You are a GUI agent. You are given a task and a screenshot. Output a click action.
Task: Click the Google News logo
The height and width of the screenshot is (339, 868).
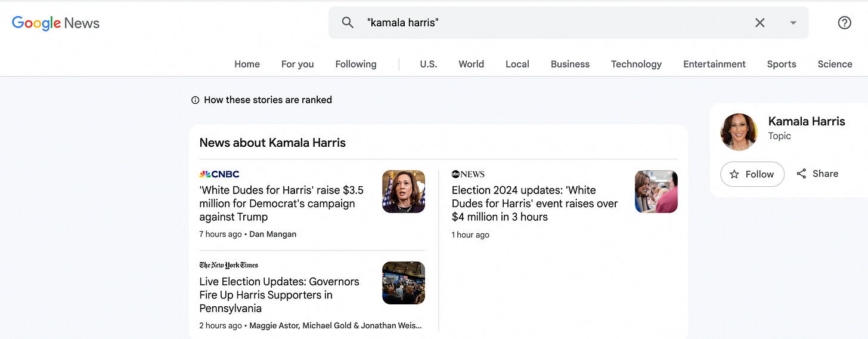pyautogui.click(x=55, y=23)
